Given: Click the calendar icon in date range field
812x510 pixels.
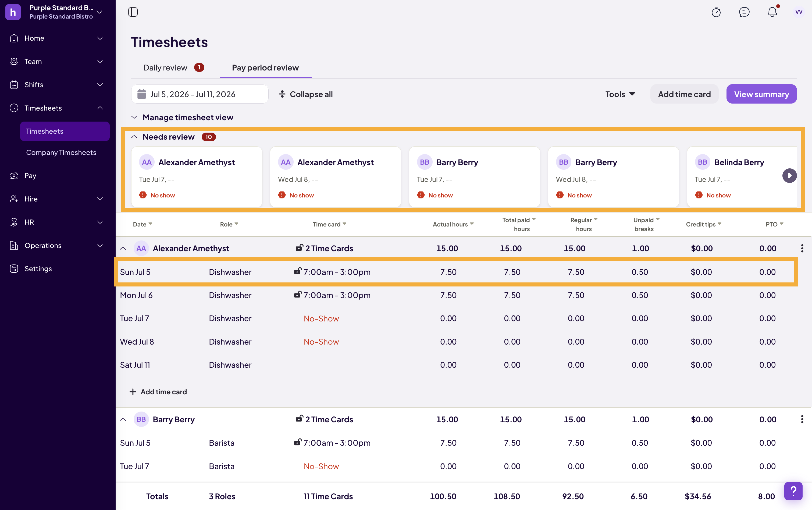Looking at the screenshot, I should click(142, 94).
